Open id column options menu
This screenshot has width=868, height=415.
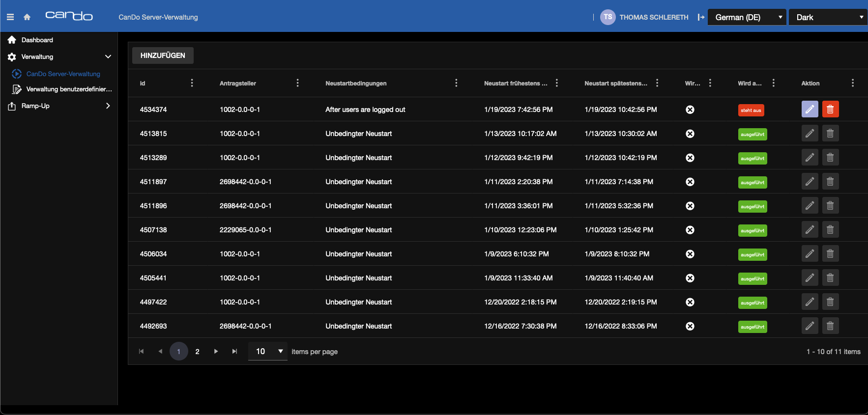click(x=192, y=83)
